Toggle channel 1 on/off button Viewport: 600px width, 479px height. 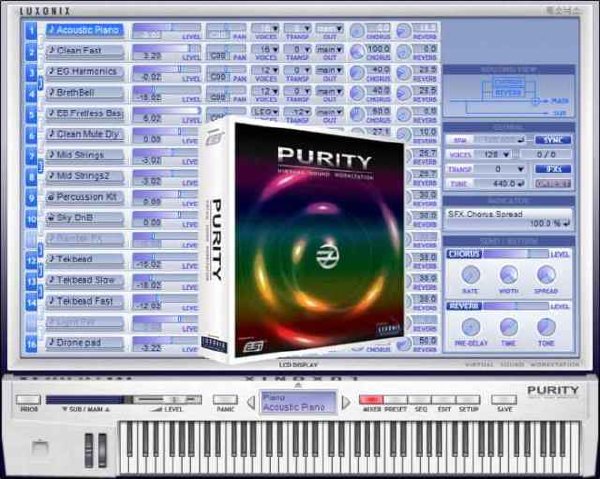click(x=31, y=31)
